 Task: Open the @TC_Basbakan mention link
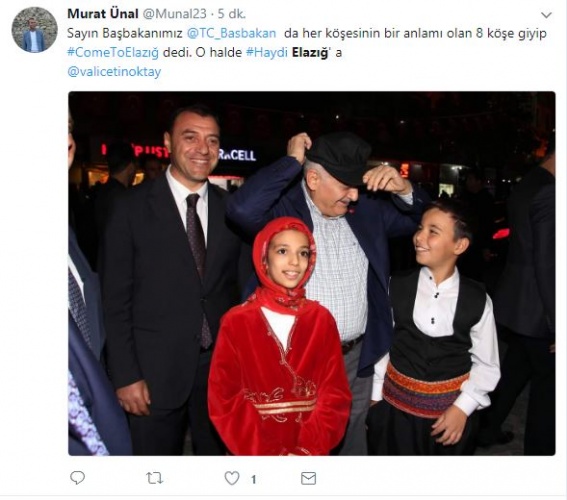pyautogui.click(x=231, y=33)
